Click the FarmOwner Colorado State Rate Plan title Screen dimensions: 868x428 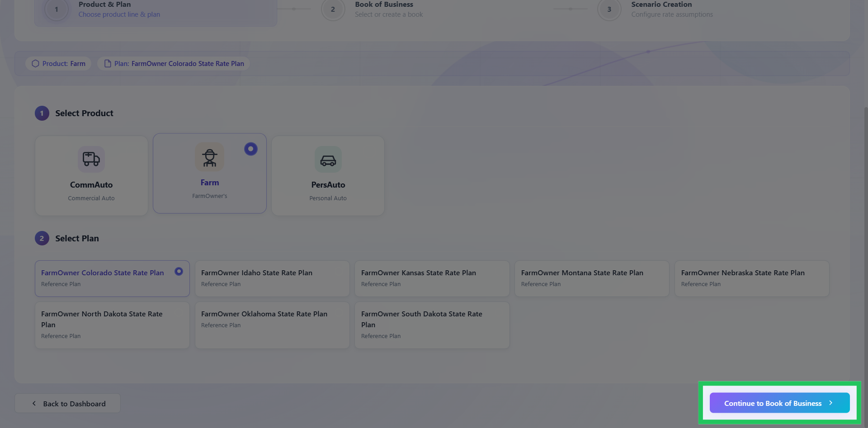[x=103, y=273]
